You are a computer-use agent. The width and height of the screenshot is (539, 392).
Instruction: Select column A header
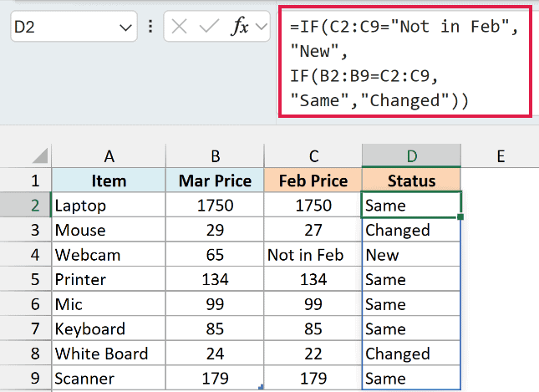coord(109,156)
